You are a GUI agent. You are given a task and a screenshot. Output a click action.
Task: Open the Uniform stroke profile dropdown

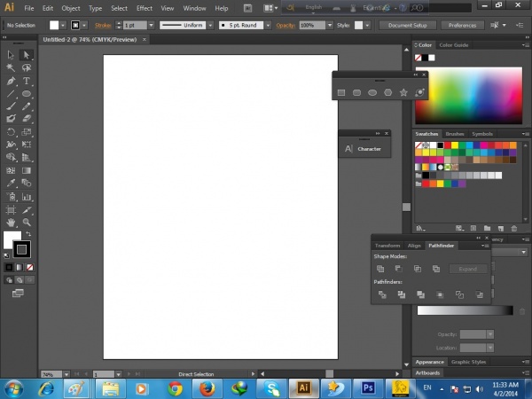(209, 26)
